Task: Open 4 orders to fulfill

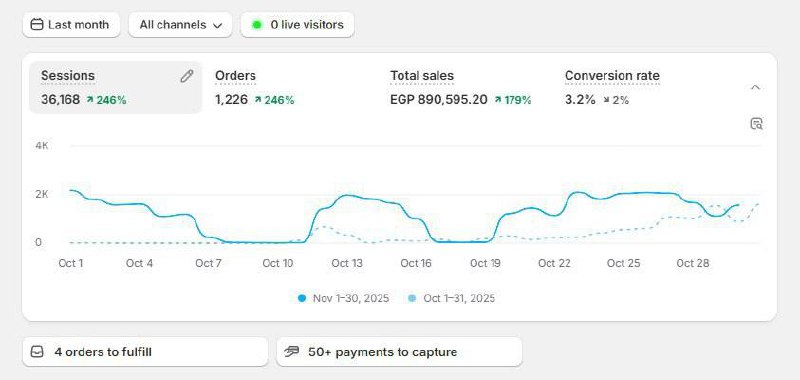Action: [x=145, y=351]
